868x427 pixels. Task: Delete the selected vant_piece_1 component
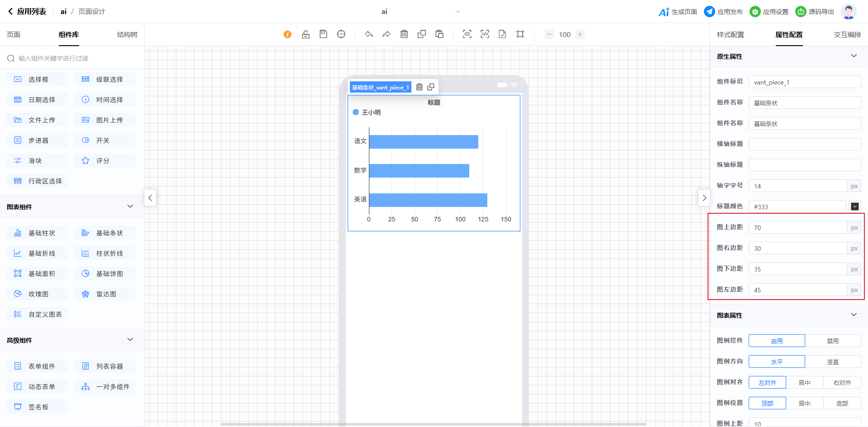[x=420, y=87]
